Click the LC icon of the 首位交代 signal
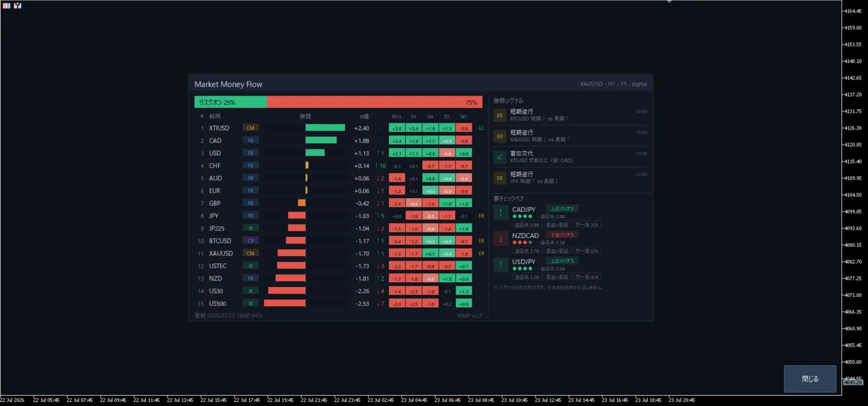 500,157
